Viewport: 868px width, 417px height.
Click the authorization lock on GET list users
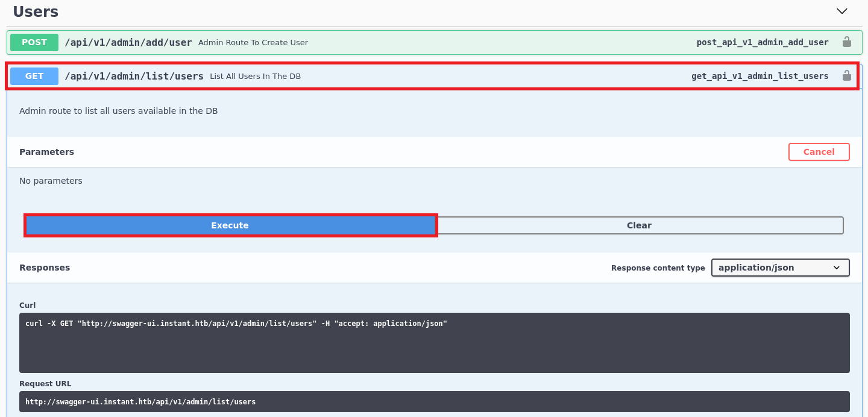point(846,76)
